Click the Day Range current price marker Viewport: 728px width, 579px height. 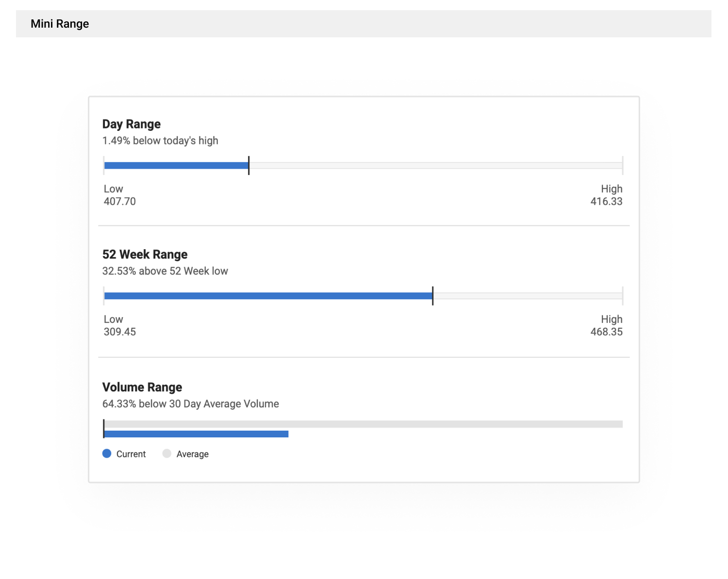pos(248,165)
